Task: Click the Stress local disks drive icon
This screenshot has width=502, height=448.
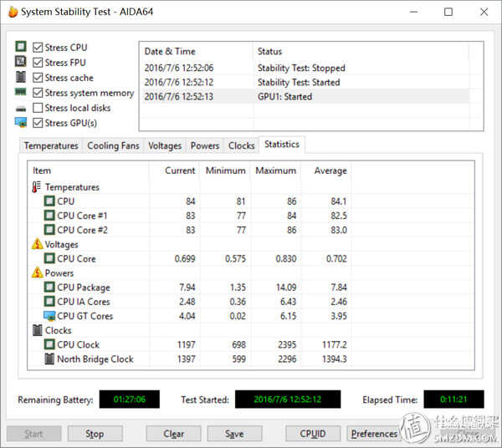Action: (21, 109)
